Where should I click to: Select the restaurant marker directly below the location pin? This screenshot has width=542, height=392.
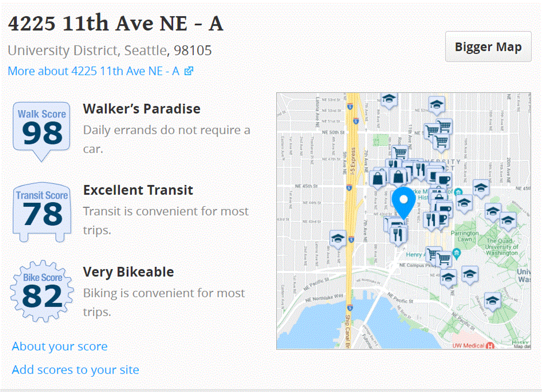399,234
